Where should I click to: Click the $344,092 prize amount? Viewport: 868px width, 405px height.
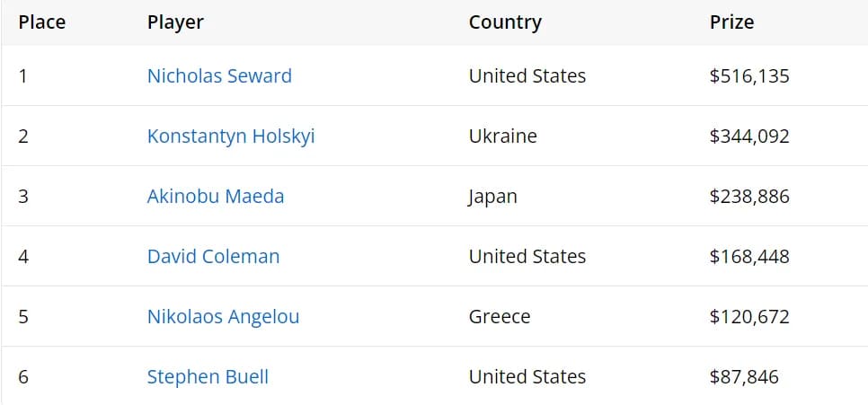[749, 136]
